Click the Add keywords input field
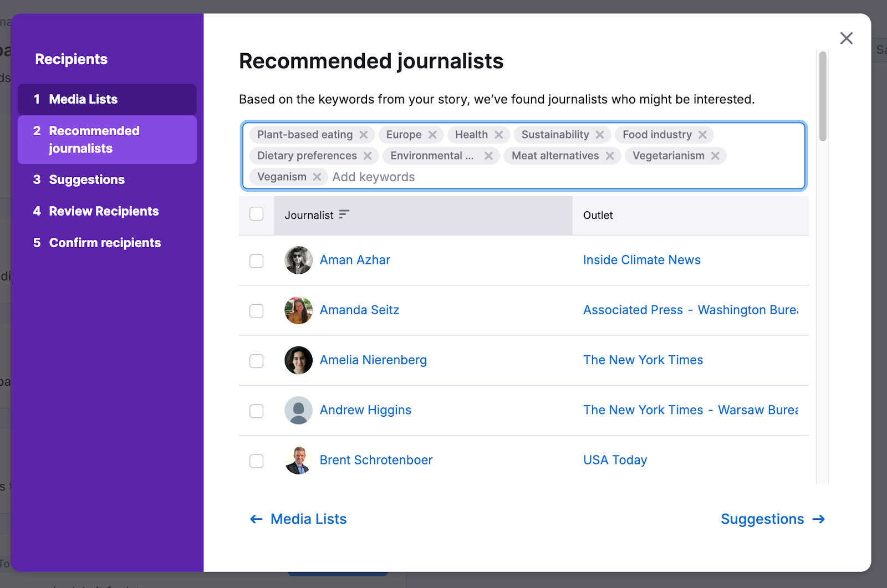This screenshot has width=887, height=588. point(374,177)
